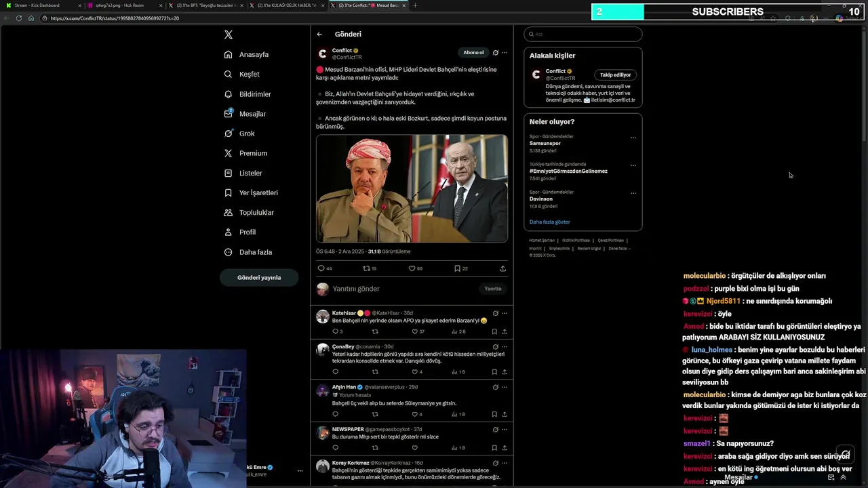Share the main Conflict post

(x=502, y=268)
